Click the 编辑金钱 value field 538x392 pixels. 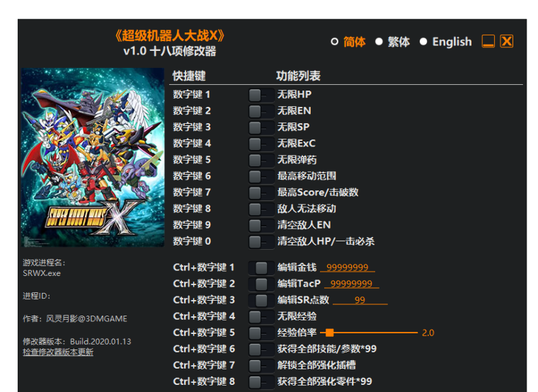pos(348,267)
